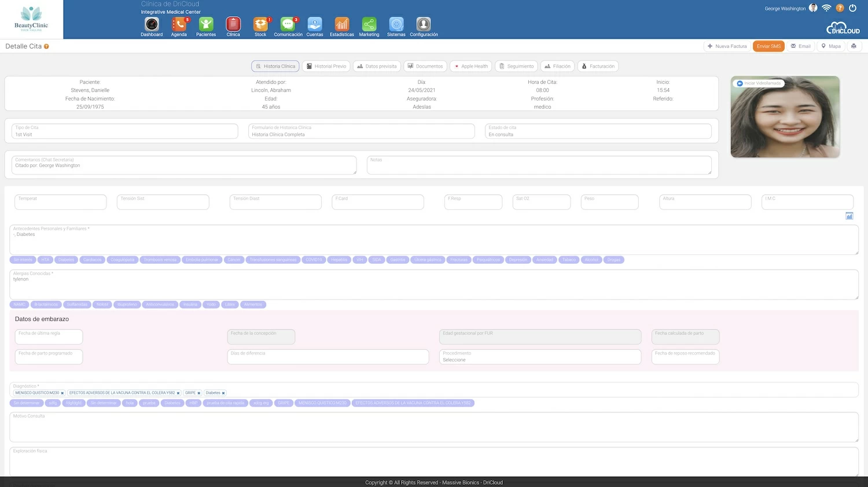Image resolution: width=868 pixels, height=487 pixels.
Task: Go to the Pacientes module
Action: click(206, 24)
